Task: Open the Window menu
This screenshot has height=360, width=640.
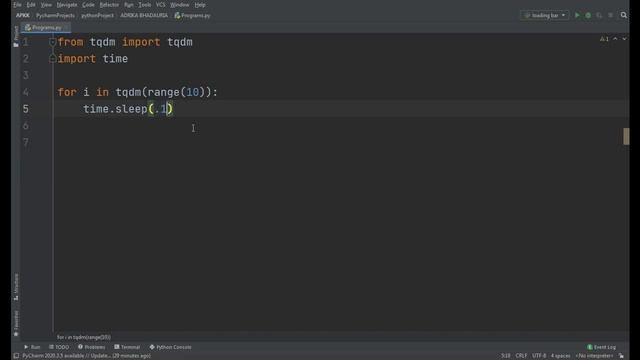Action: coord(180,5)
